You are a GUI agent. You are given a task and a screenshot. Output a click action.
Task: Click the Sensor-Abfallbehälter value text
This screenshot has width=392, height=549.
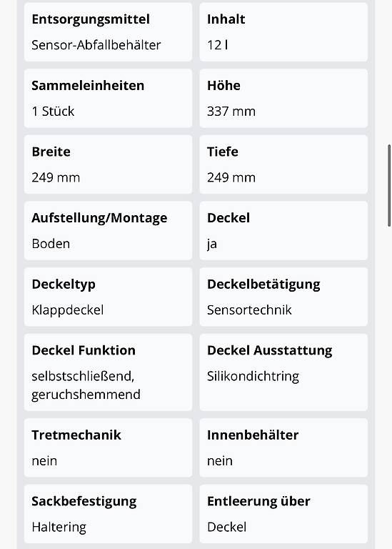click(96, 45)
